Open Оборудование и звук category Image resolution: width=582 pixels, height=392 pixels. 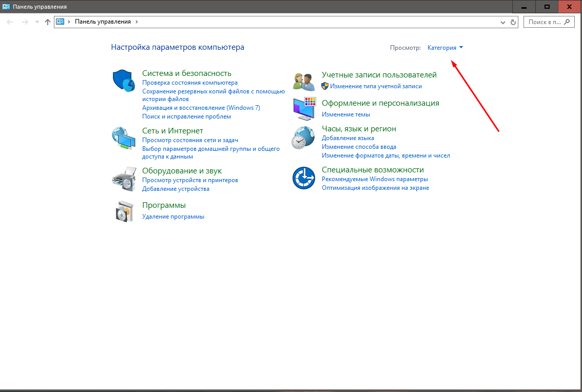182,171
